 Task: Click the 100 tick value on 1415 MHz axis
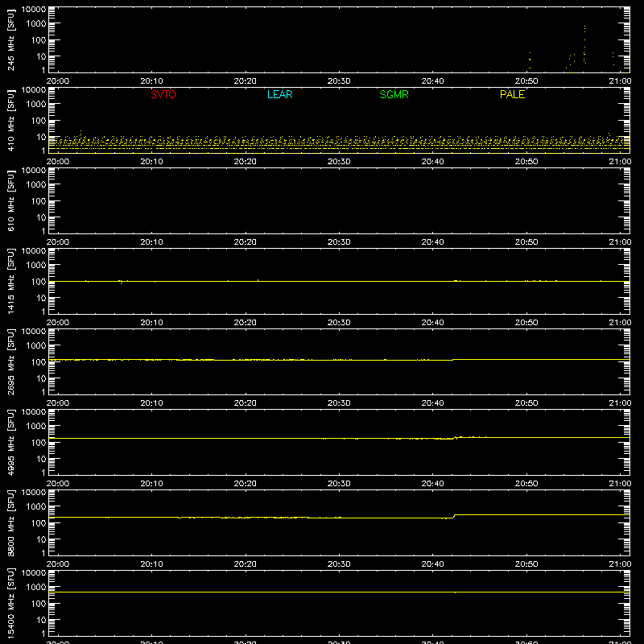tap(39, 282)
